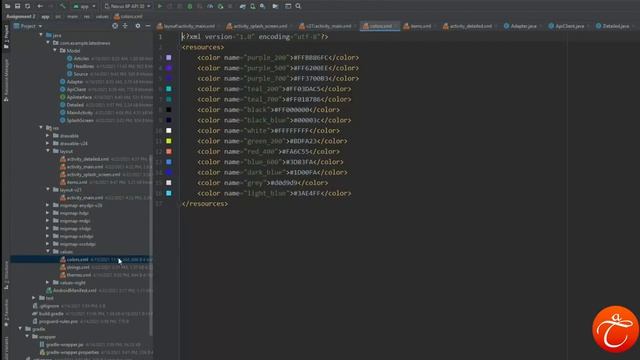
Task: Select Source class in tree
Action: coord(80,74)
